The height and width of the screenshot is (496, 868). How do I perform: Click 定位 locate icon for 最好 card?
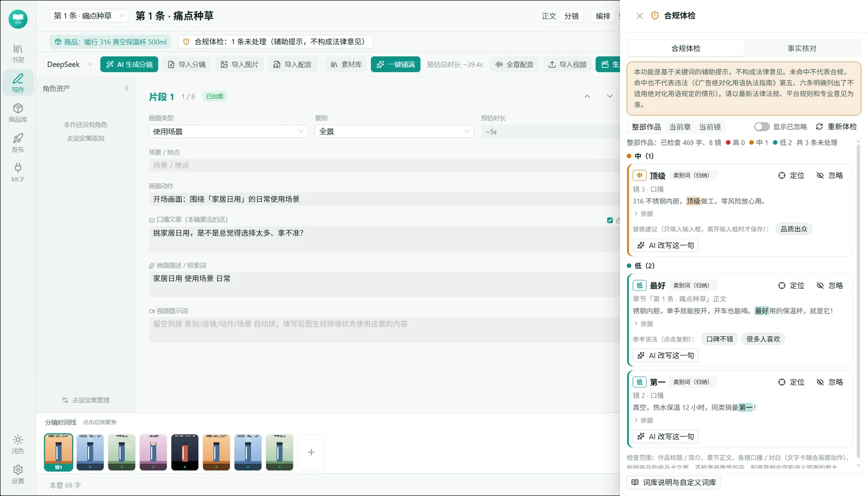point(792,285)
